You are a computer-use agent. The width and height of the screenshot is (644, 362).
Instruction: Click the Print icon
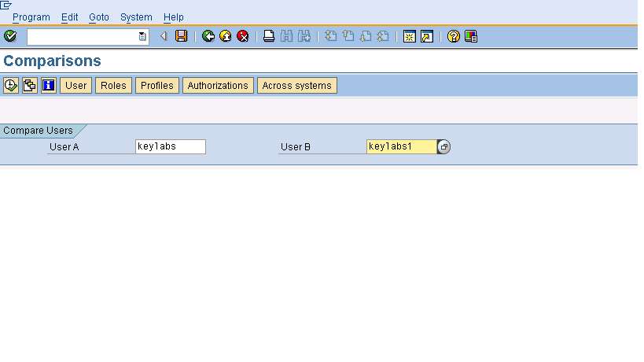[269, 36]
